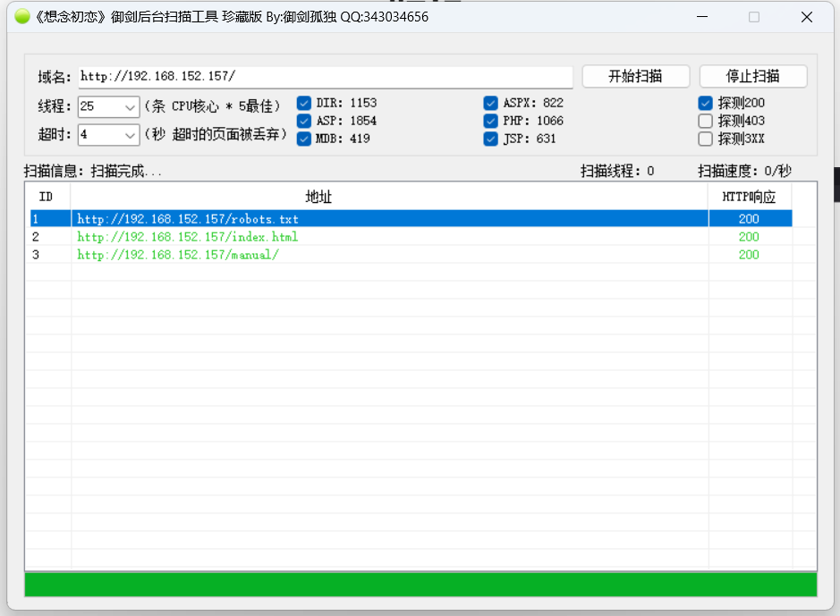Click the 扫描速度: 0/秒 status text

[744, 172]
